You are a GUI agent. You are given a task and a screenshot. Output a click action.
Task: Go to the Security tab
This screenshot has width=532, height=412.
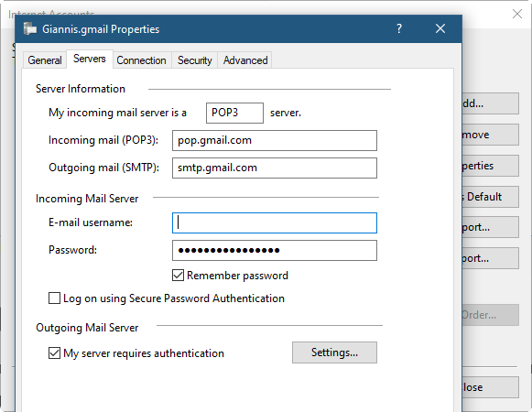tap(195, 60)
